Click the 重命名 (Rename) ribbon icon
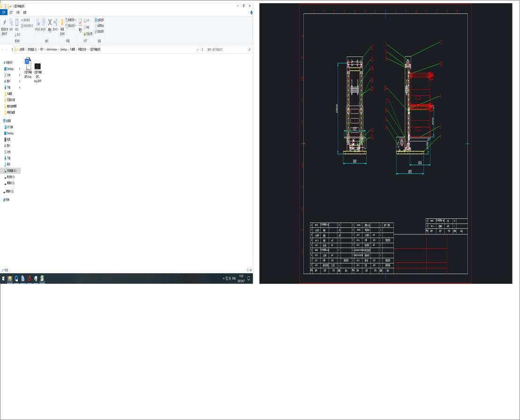This screenshot has width=520, height=420. (x=55, y=23)
